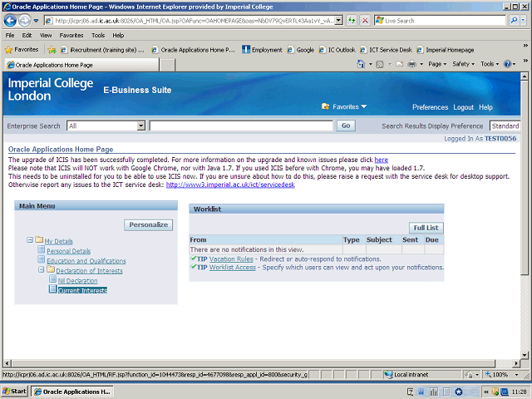This screenshot has height=399, width=532.
Task: Click the Enterprise Search text field
Action: (x=241, y=126)
